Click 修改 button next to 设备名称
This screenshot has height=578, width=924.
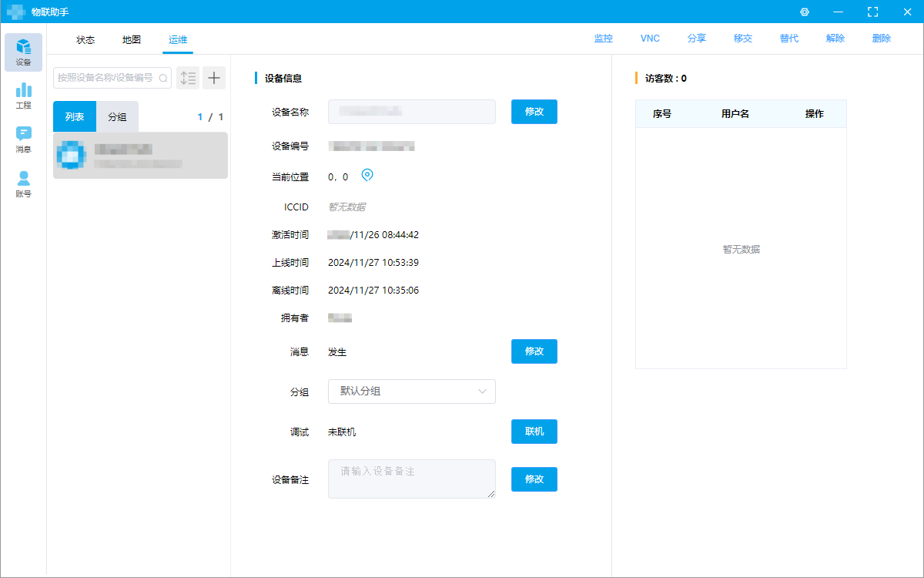pos(534,112)
